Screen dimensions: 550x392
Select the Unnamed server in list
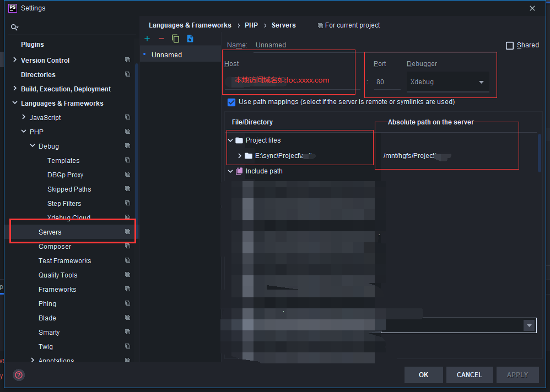pos(181,55)
